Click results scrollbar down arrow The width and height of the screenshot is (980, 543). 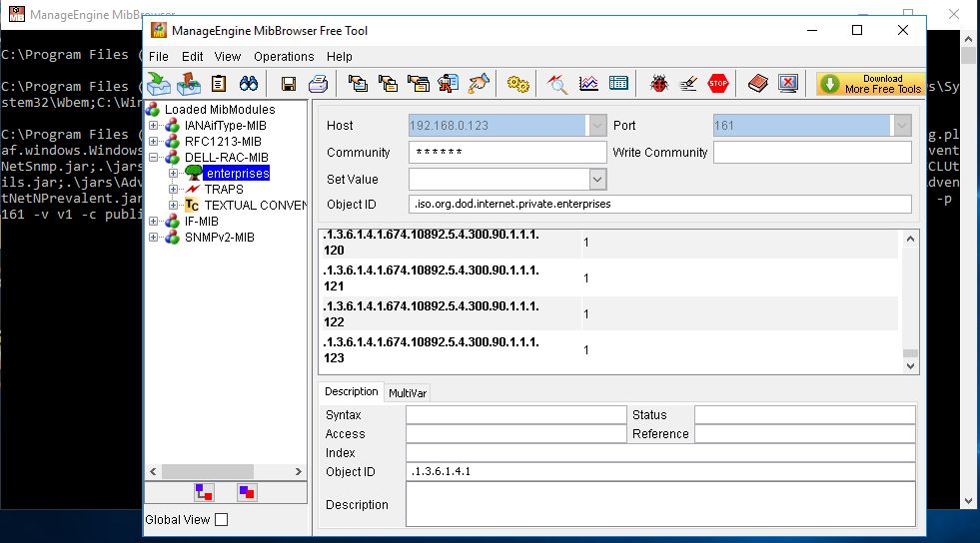[911, 366]
